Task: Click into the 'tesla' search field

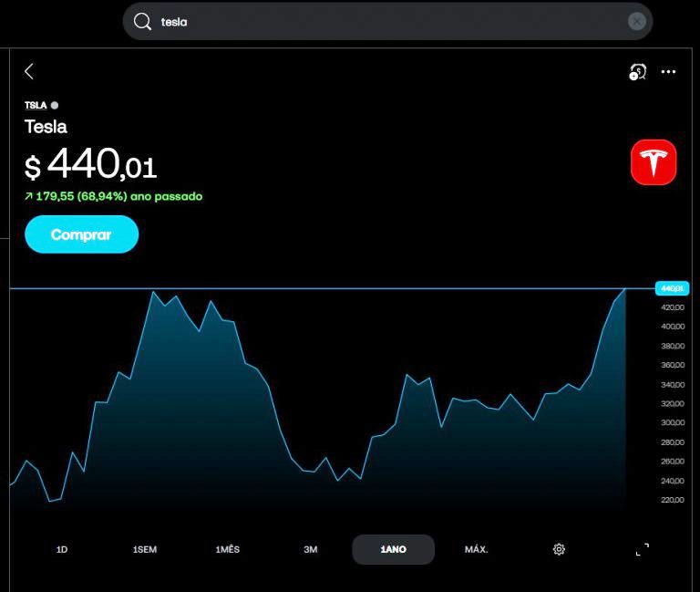Action: (383, 22)
